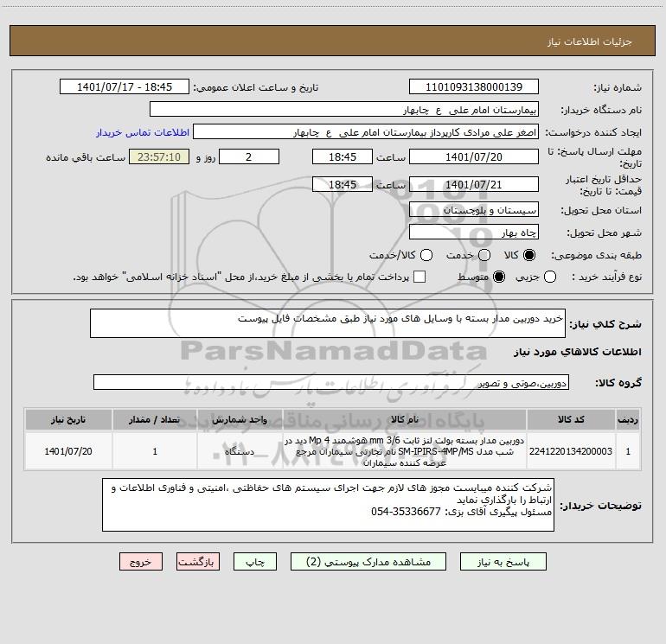
Task: Click the camera item name cell SM-IPIRS-4MP/MS
Action: click(x=405, y=451)
